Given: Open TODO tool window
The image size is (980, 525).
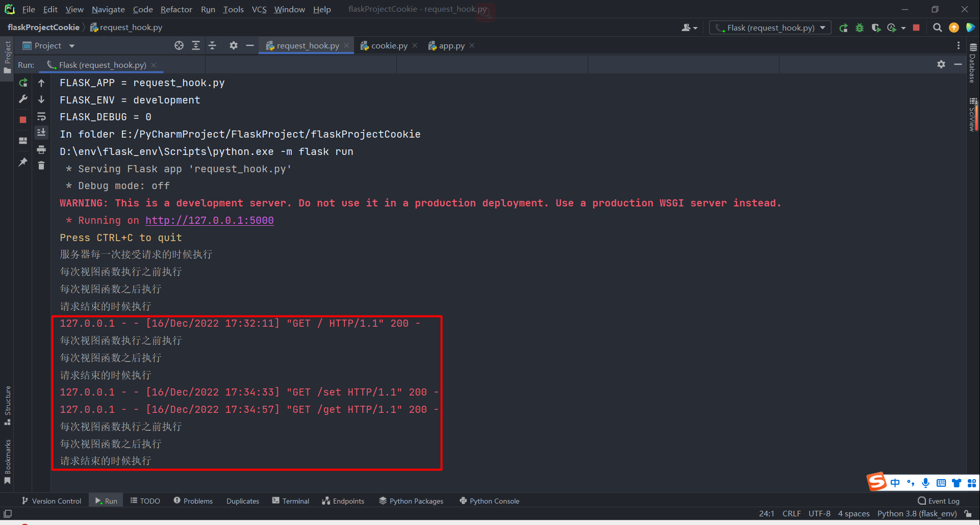Looking at the screenshot, I should (145, 501).
